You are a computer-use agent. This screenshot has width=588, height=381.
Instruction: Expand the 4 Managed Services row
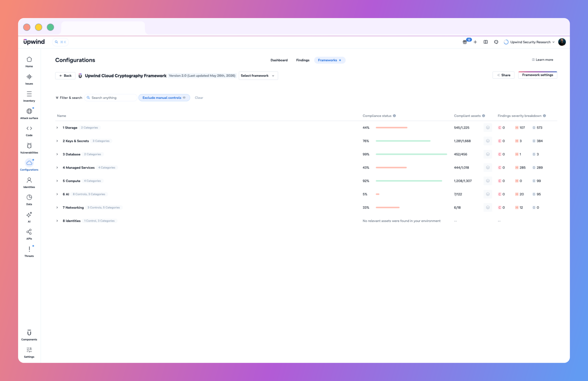(x=57, y=168)
